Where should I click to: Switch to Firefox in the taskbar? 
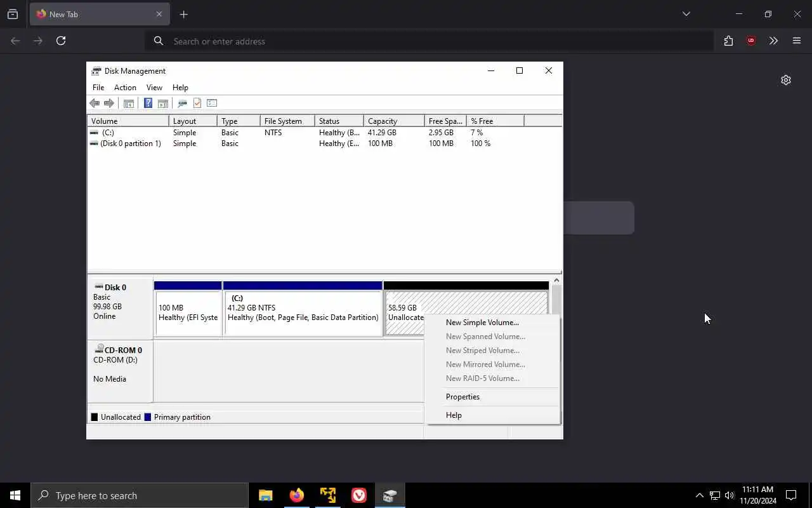click(297, 495)
